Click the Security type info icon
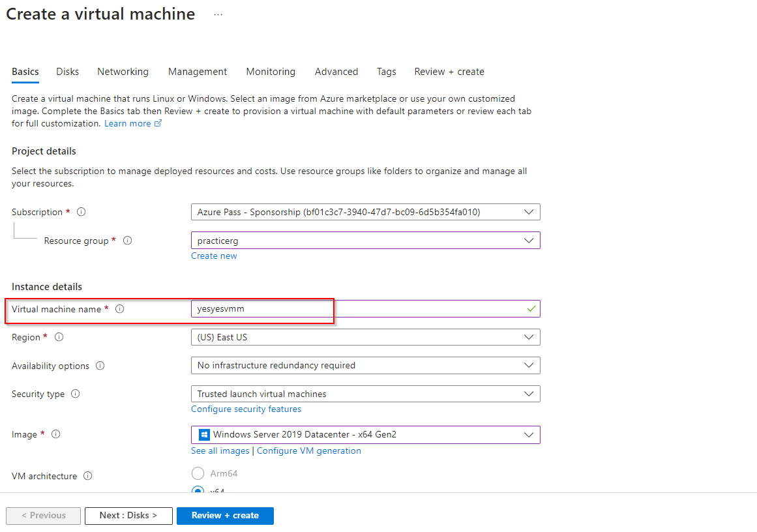 (76, 394)
